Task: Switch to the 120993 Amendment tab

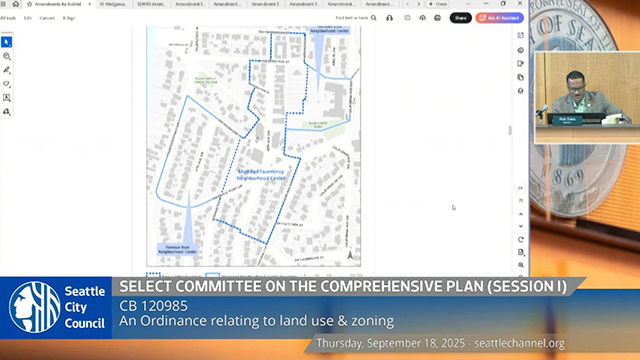Action: [x=151, y=4]
